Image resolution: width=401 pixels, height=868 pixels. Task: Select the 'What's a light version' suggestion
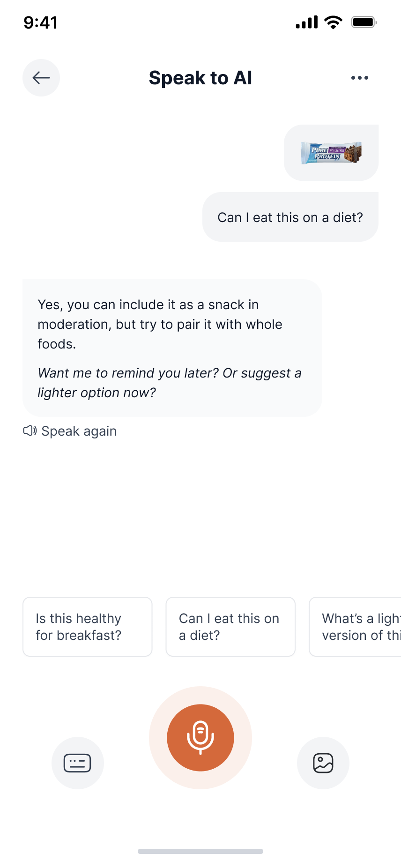click(x=356, y=627)
